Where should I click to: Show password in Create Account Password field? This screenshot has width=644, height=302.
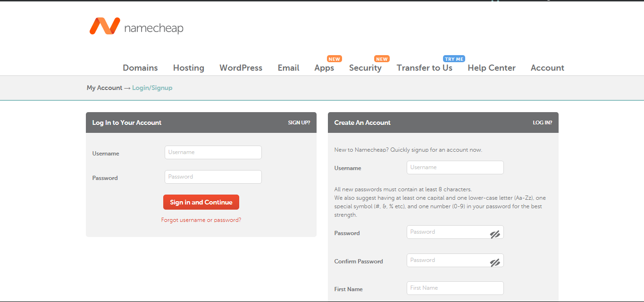click(x=495, y=234)
